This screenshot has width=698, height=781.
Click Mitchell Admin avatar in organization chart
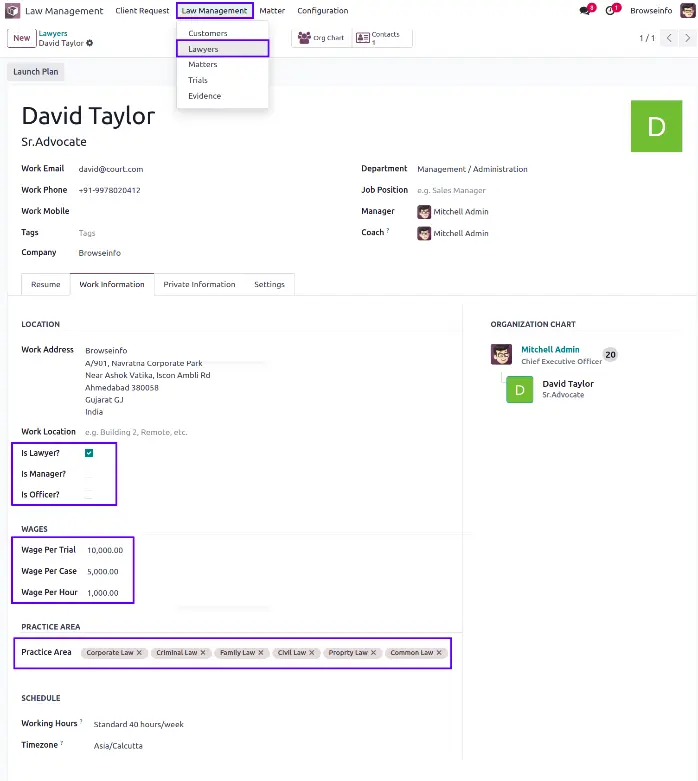501,354
